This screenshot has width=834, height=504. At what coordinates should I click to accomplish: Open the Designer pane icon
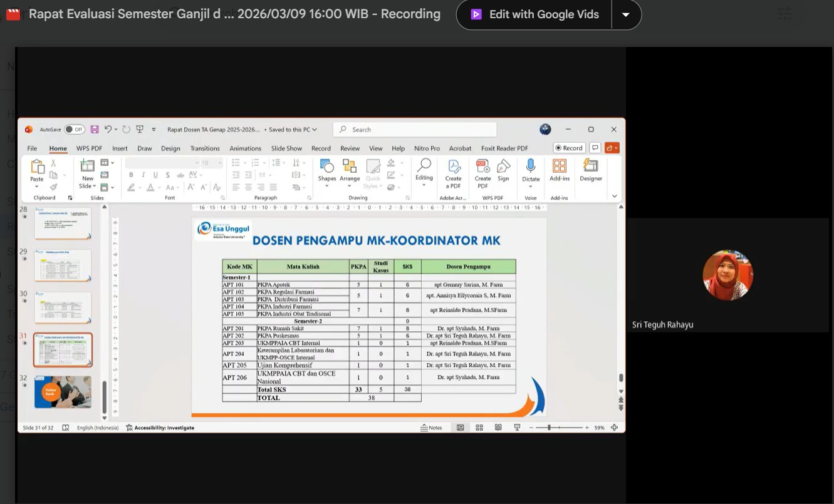[x=590, y=170]
